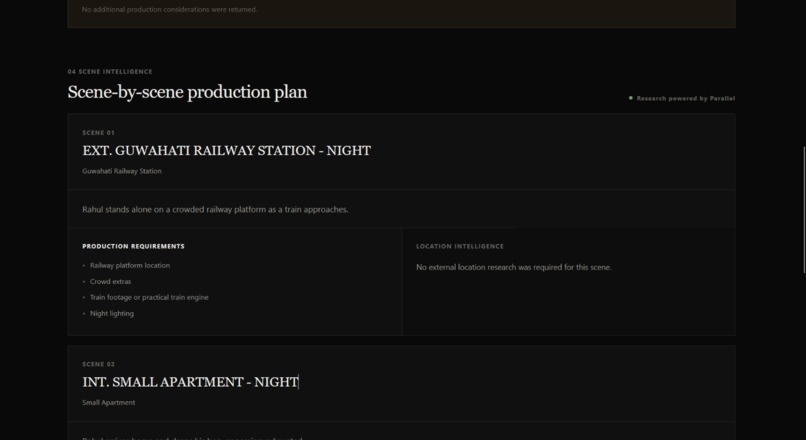This screenshot has height=440, width=806.
Task: Click 'Train footage or practical train engine' item
Action: pyautogui.click(x=149, y=297)
